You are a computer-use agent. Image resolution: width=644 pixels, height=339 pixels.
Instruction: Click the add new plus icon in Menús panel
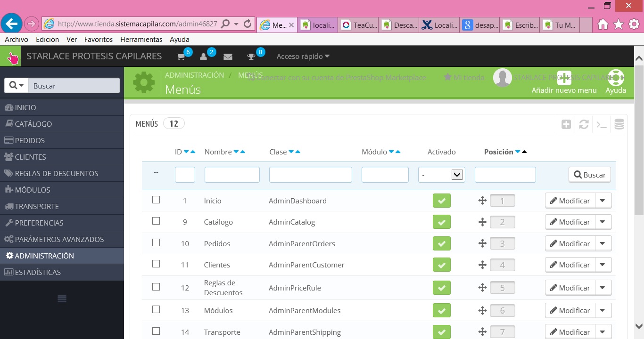coord(566,124)
